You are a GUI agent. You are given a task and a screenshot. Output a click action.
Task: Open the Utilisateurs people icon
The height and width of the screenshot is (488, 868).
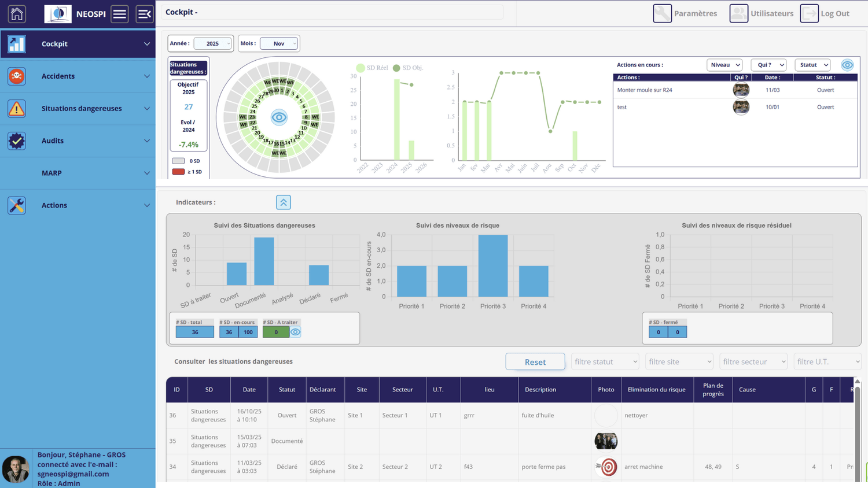738,13
